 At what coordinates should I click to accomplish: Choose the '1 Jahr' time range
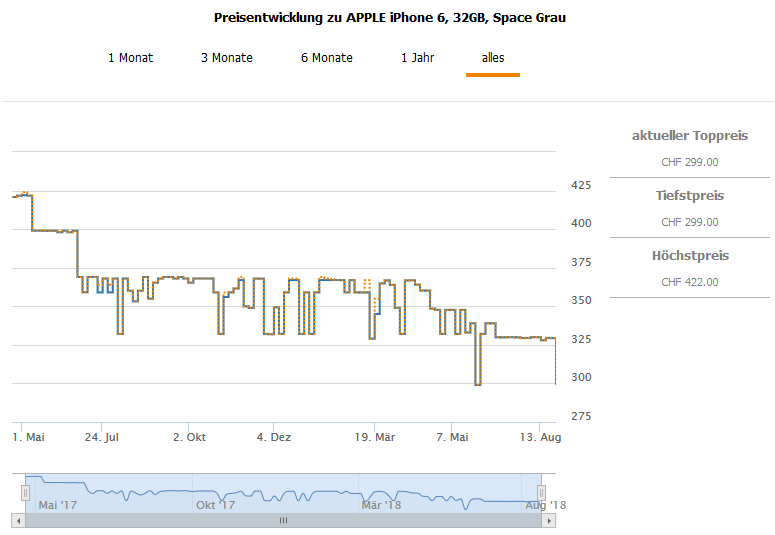(417, 58)
